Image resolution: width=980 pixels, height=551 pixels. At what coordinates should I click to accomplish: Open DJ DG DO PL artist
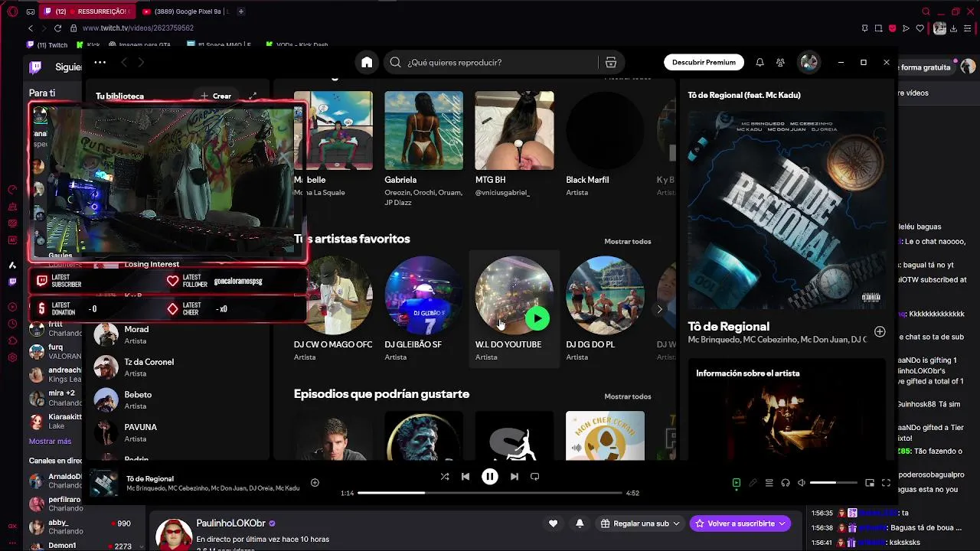(605, 295)
